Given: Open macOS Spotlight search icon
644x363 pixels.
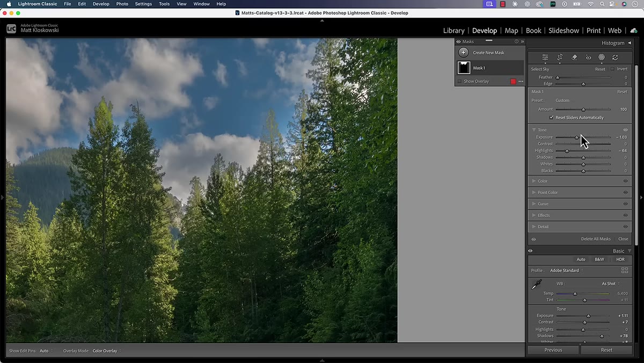Looking at the screenshot, I should [x=603, y=4].
